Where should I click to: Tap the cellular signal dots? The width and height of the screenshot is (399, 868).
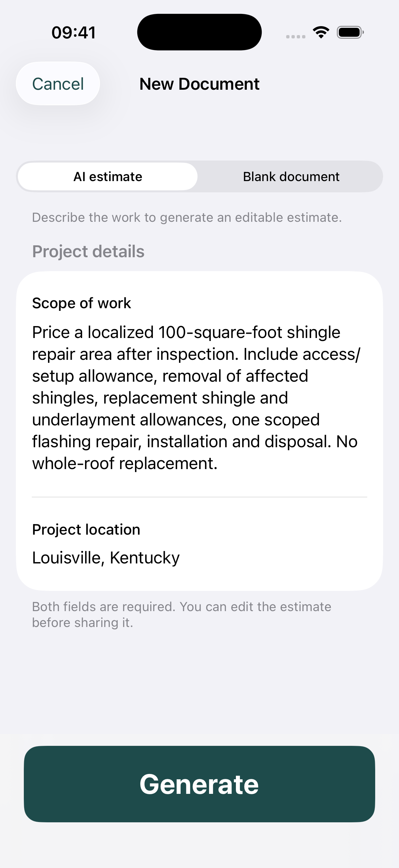click(296, 36)
